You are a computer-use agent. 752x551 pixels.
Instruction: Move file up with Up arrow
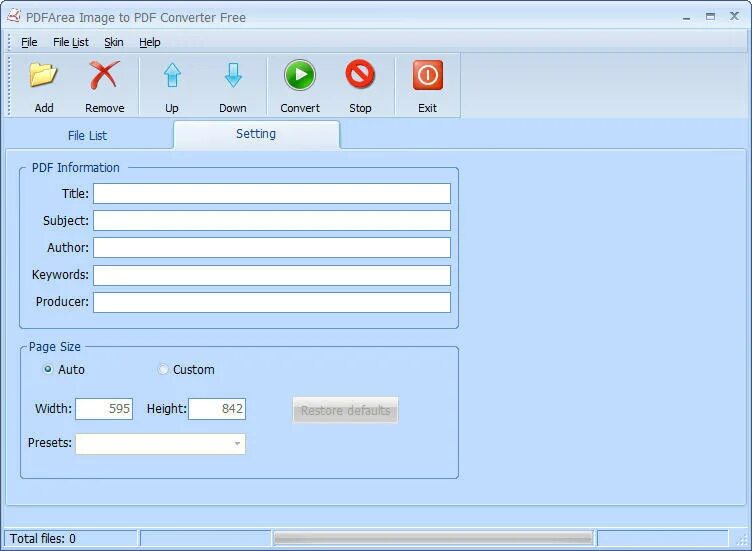pyautogui.click(x=172, y=75)
